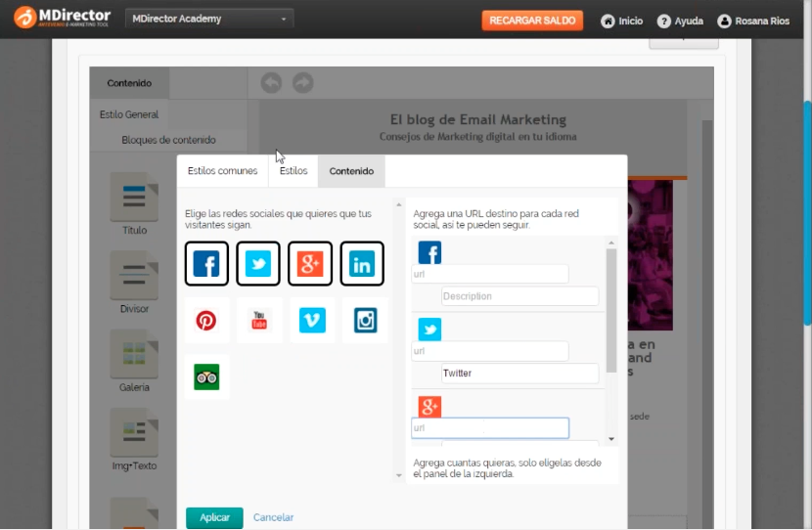This screenshot has width=812, height=530.
Task: Switch to the Estilos tab
Action: 293,171
